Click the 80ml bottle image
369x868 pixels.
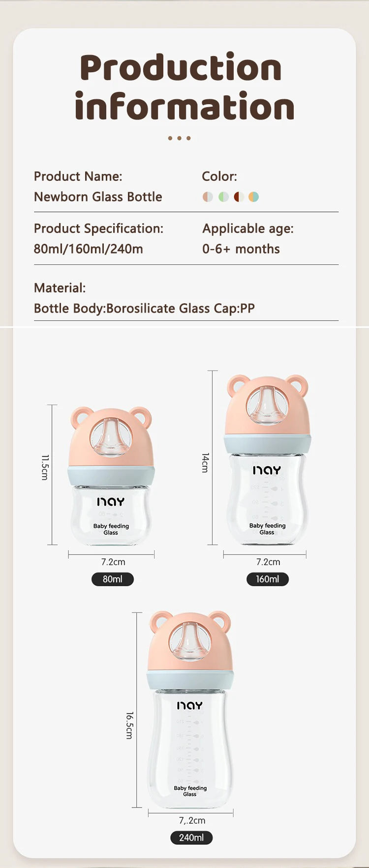111,511
